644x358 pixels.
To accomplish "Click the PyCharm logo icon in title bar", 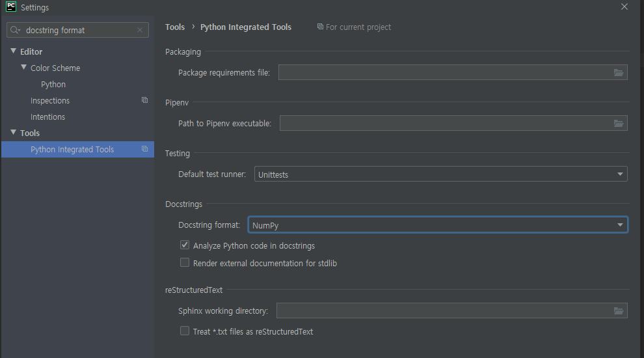I will 11,7.
